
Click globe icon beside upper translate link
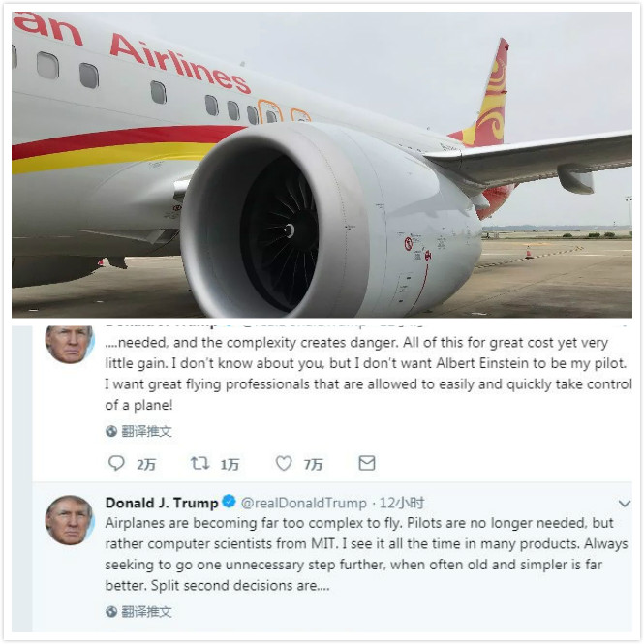(x=111, y=431)
